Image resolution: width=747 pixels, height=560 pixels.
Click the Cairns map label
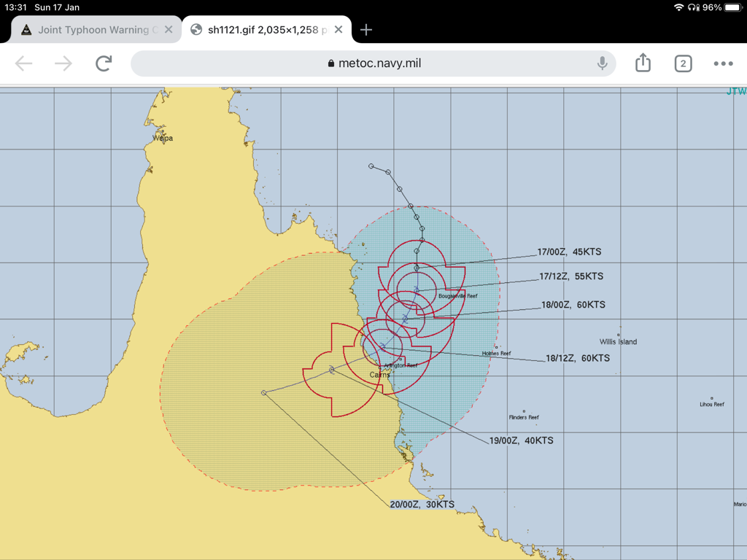pyautogui.click(x=379, y=375)
